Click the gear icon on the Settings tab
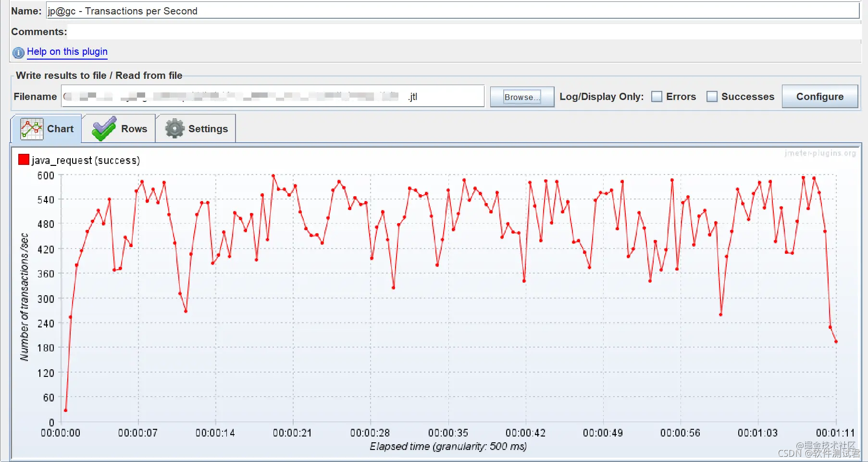The width and height of the screenshot is (868, 462). point(174,129)
